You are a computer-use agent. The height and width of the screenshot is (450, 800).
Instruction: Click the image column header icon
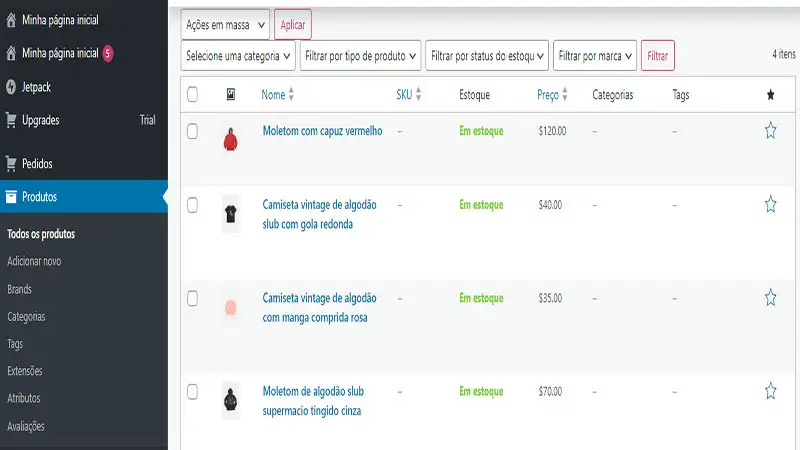point(231,95)
